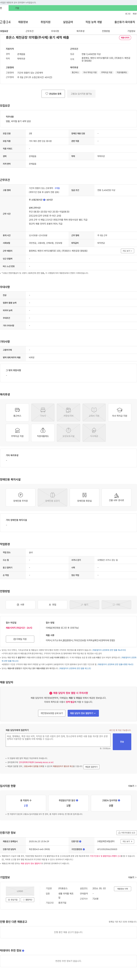The height and width of the screenshot is (980, 137).
Task: Click the 고용24 logo
Action: 5,22
